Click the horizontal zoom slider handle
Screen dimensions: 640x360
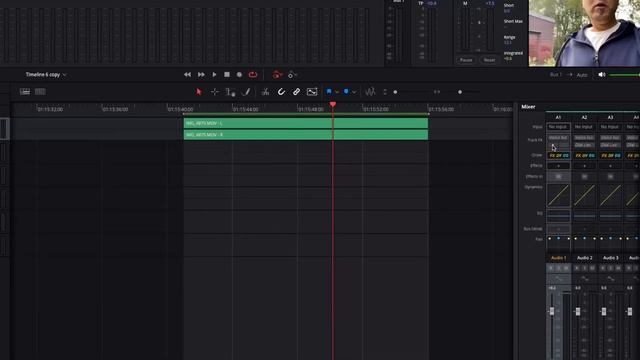(x=460, y=92)
